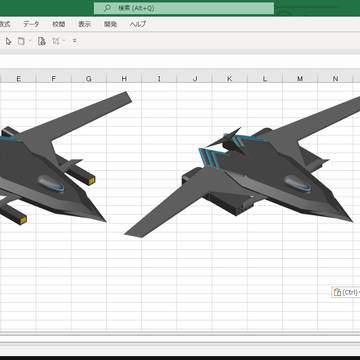The width and height of the screenshot is (360, 360).
Task: Open the Paste Options (Ctrl) button
Action: click(346, 292)
